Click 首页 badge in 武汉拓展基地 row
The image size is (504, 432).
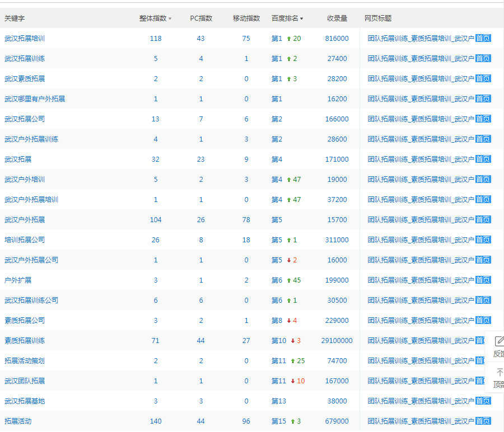[483, 401]
